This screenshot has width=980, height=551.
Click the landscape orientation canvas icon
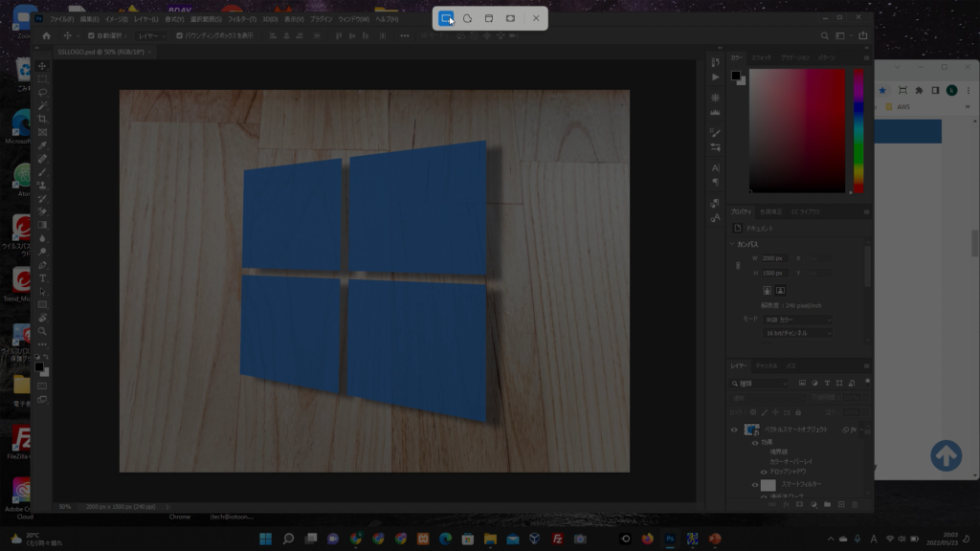coord(781,291)
